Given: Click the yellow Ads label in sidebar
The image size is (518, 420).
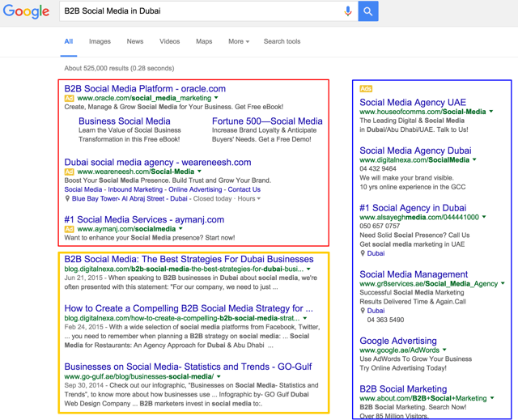Looking at the screenshot, I should (366, 89).
